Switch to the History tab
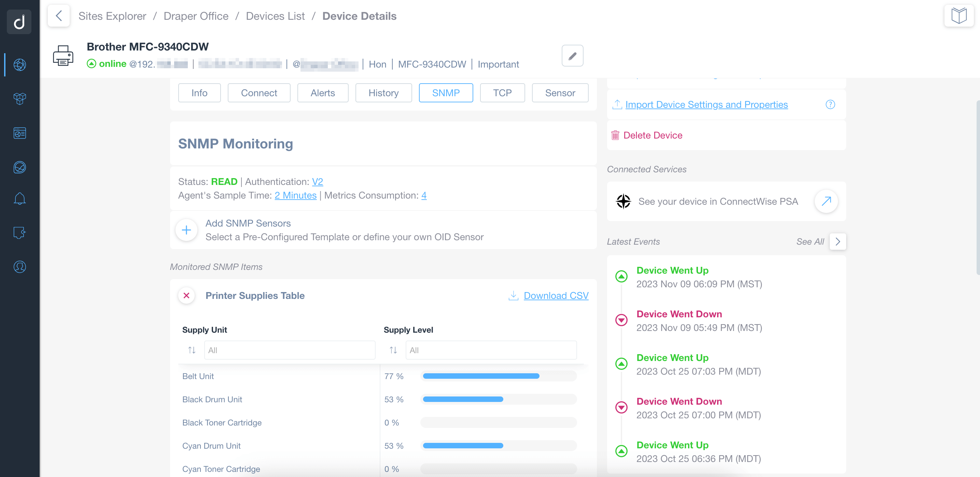 coord(383,93)
